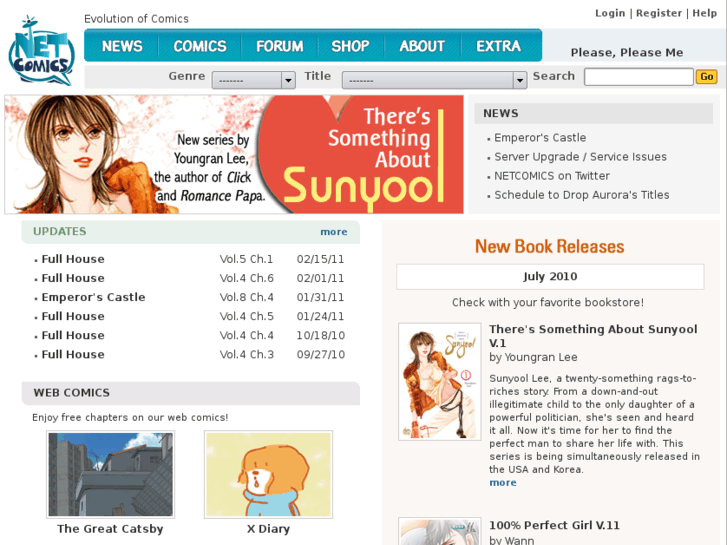Image resolution: width=727 pixels, height=545 pixels.
Task: Expand the Title dropdown
Action: point(434,80)
